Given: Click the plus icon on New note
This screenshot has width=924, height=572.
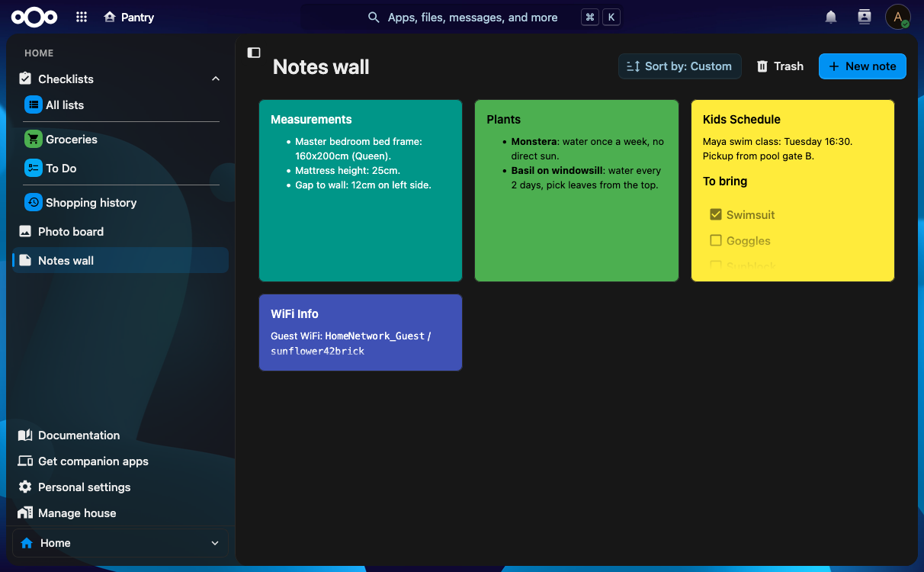Looking at the screenshot, I should point(834,66).
